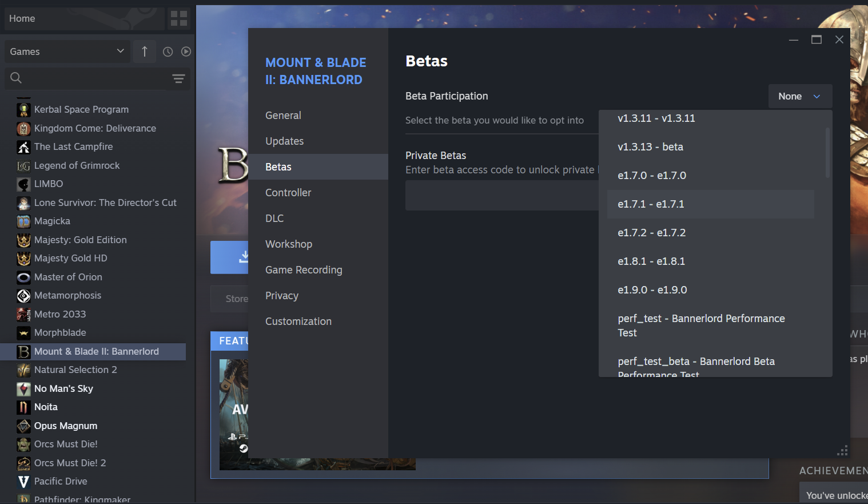This screenshot has width=868, height=504.
Task: Switch library to grid view icon
Action: [x=179, y=19]
